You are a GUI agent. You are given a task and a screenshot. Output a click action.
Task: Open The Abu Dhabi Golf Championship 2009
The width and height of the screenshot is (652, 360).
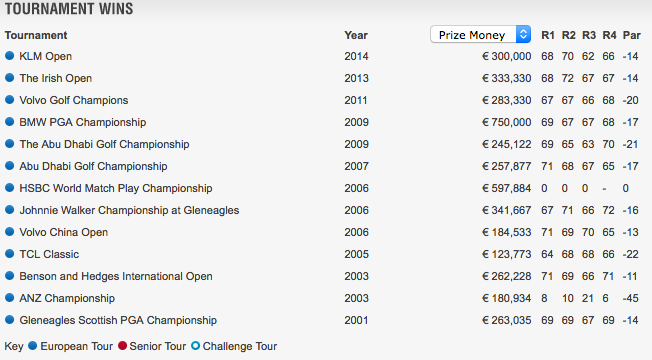pos(104,144)
